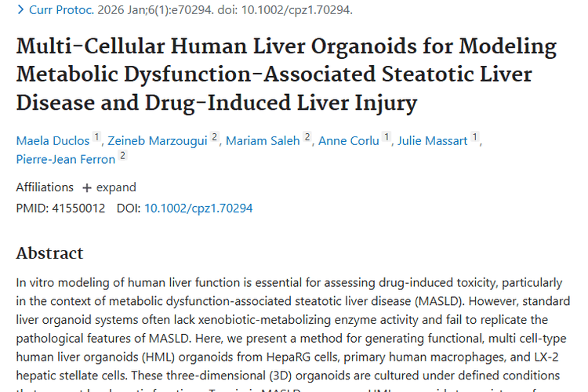Click the Multi-Cellular Human Liver Organoids title
The height and width of the screenshot is (392, 588).
point(286,74)
